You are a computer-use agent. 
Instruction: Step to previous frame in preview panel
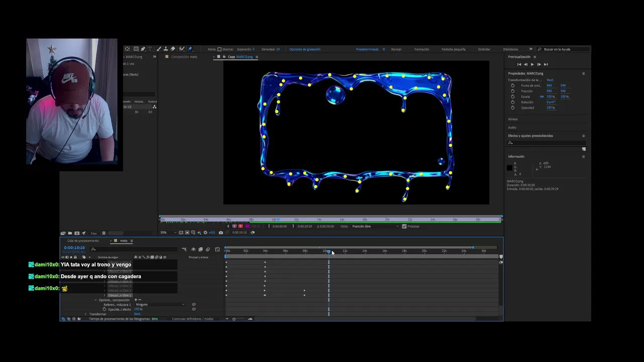pos(526,64)
